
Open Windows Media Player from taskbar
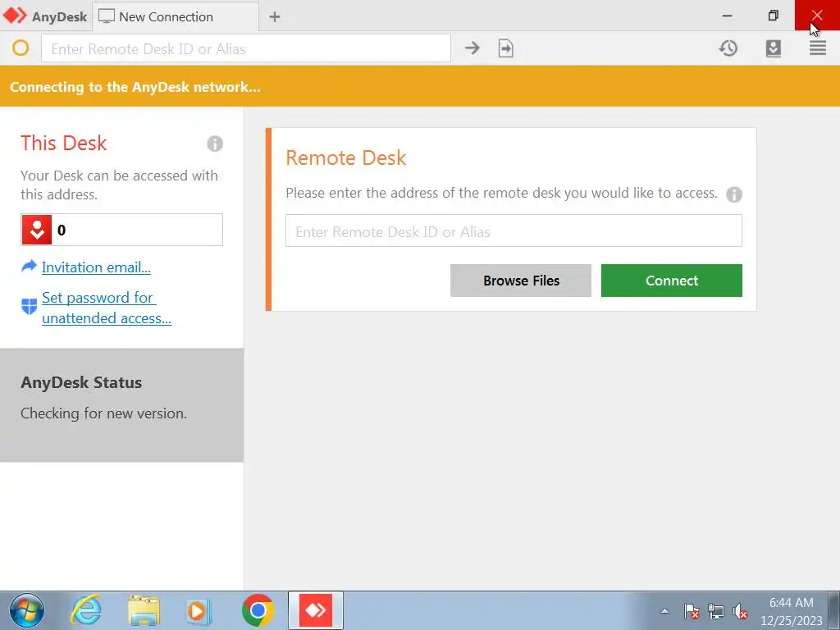(199, 610)
